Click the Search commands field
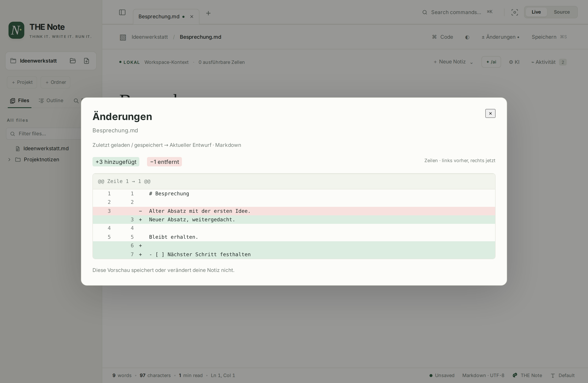The width and height of the screenshot is (588, 383). click(x=457, y=12)
